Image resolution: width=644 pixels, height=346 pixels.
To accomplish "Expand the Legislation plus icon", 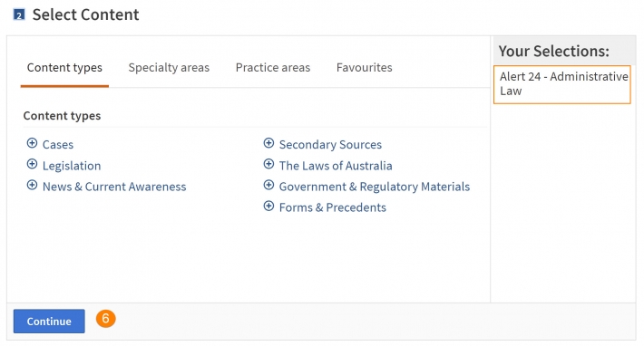I will point(32,164).
